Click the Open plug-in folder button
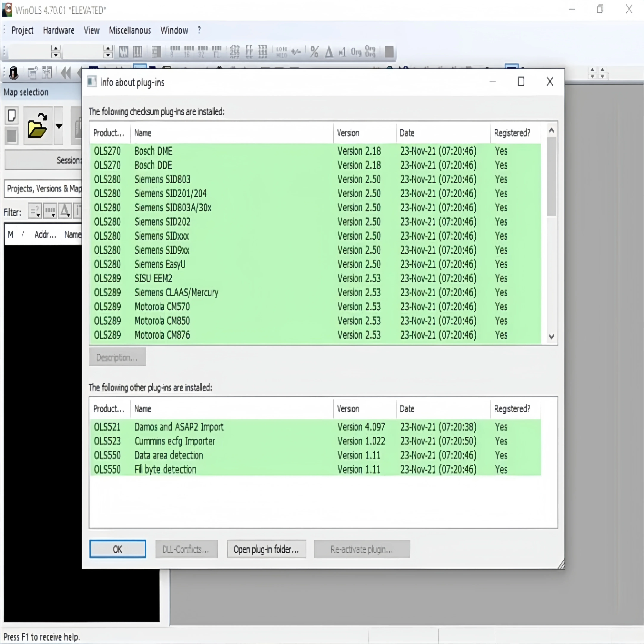The height and width of the screenshot is (644, 644). (266, 549)
